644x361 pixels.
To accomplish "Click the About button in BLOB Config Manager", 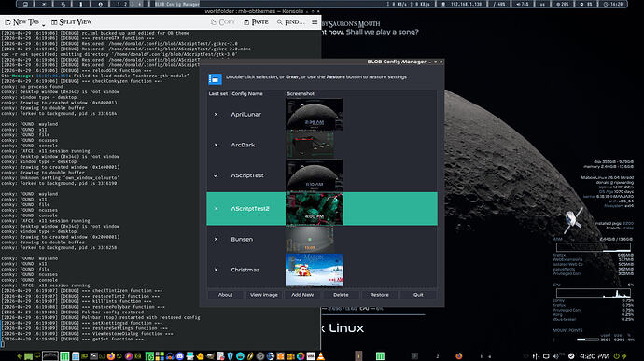I will [225, 295].
